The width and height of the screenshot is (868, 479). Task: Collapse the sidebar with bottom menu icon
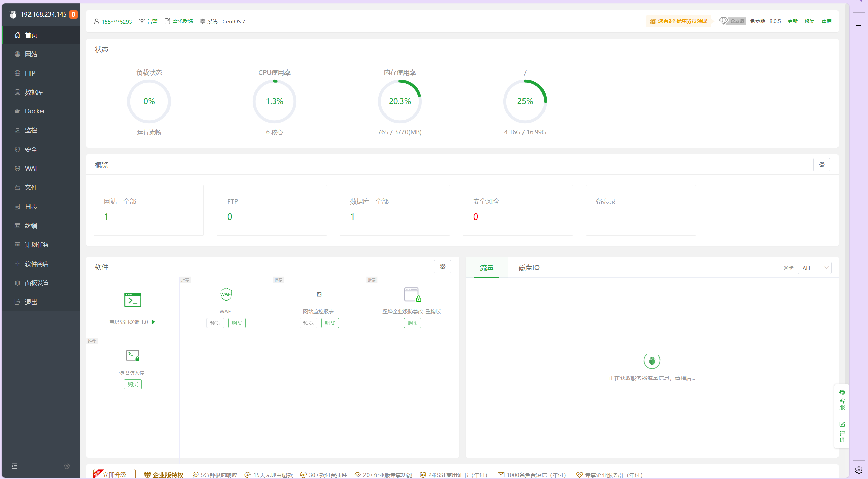[x=15, y=466]
